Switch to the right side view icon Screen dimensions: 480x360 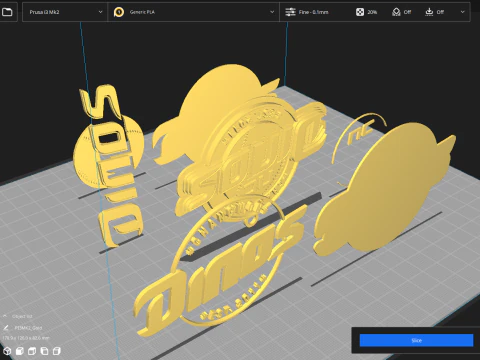[57, 351]
